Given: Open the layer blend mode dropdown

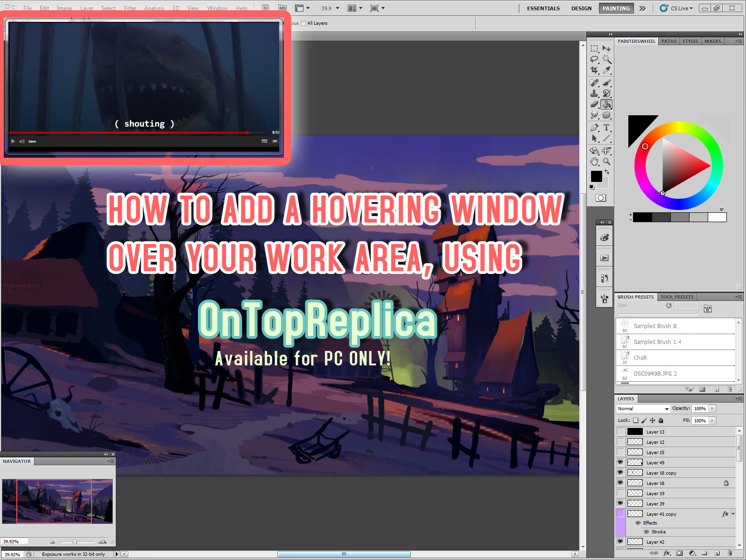Looking at the screenshot, I should [x=643, y=409].
